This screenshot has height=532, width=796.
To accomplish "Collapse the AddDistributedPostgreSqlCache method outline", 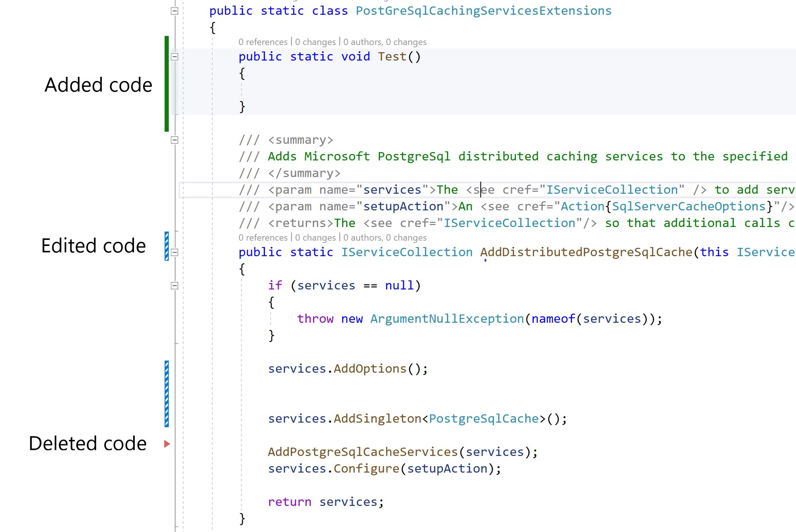I will [174, 252].
